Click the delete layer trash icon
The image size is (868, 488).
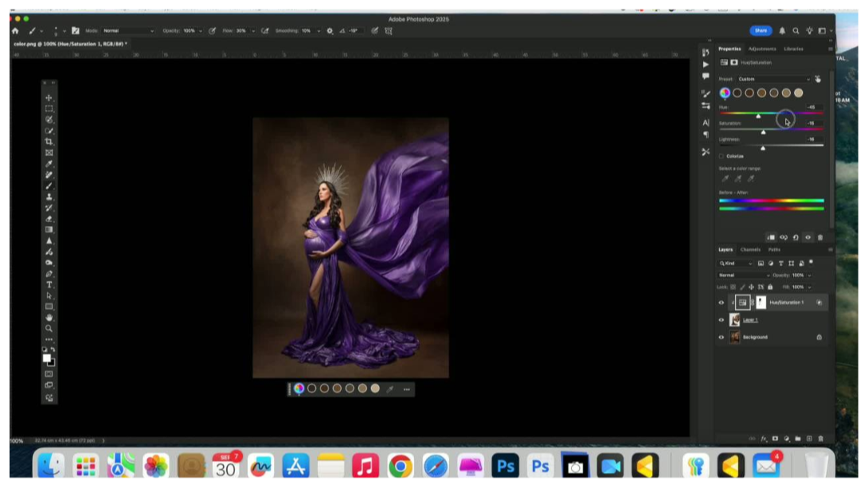point(820,439)
